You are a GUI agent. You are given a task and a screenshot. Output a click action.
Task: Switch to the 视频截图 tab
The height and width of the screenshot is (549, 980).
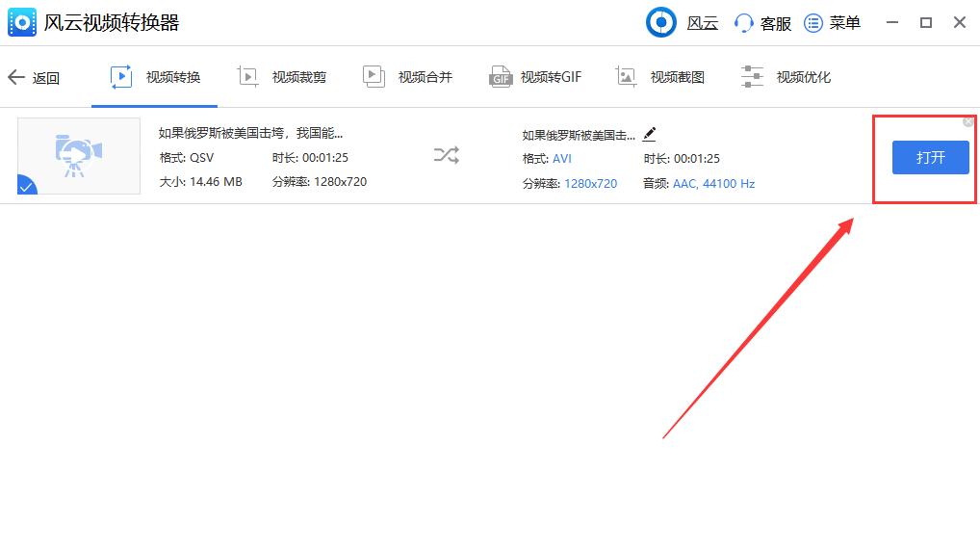tap(660, 77)
